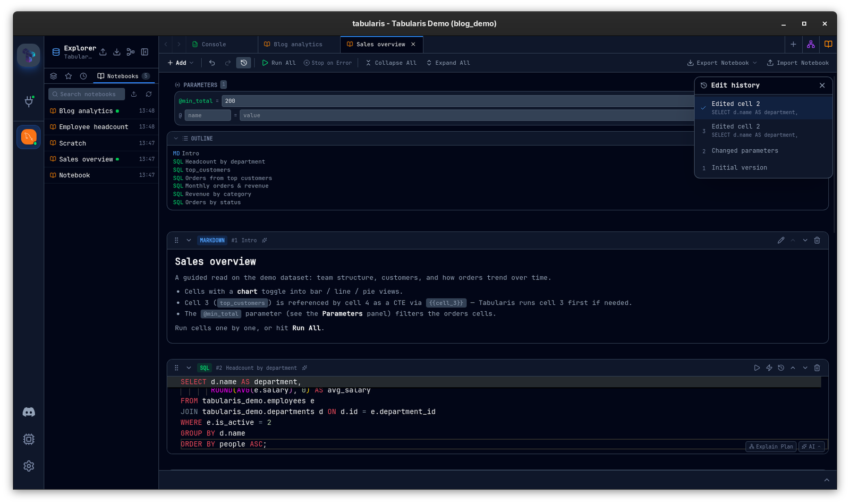Screen dimensions: 850x504
Task: Switch to the layers structure tab icon
Action: [x=54, y=76]
